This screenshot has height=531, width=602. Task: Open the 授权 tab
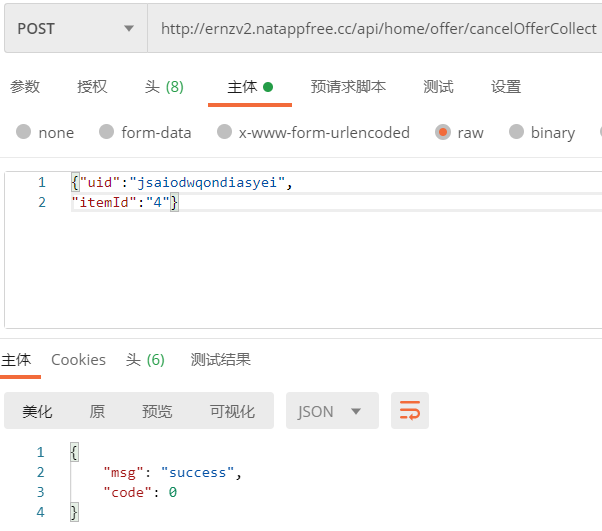(92, 87)
